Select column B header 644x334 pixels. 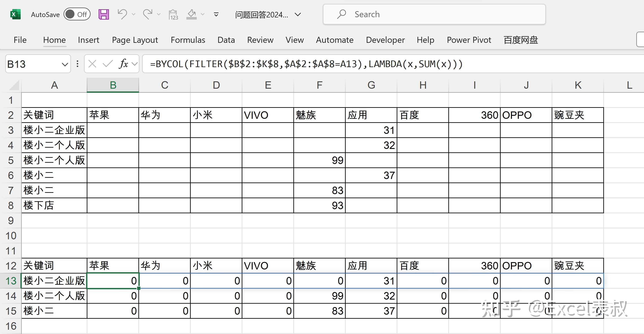click(x=113, y=85)
